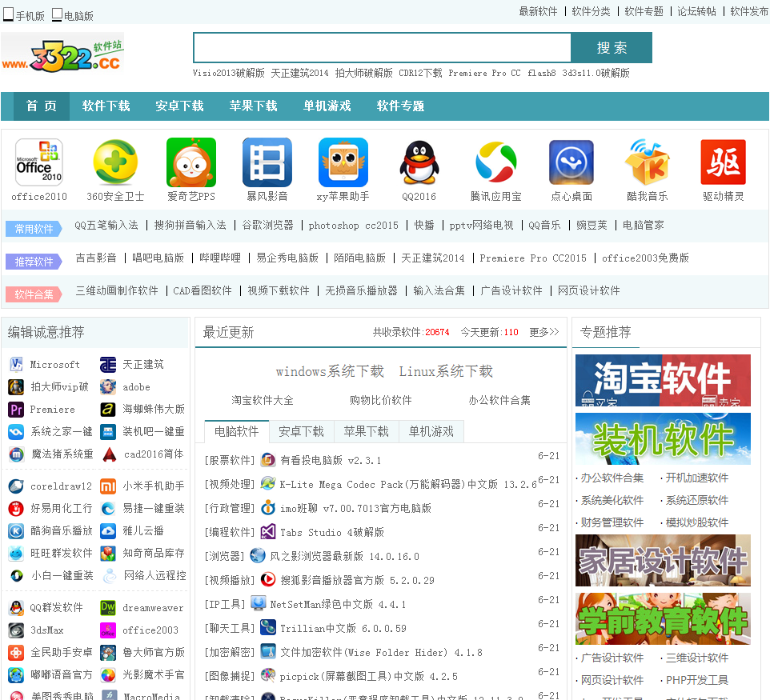The width and height of the screenshot is (770, 700).
Task: Click the 手机版 phone icon
Action: (x=8, y=14)
